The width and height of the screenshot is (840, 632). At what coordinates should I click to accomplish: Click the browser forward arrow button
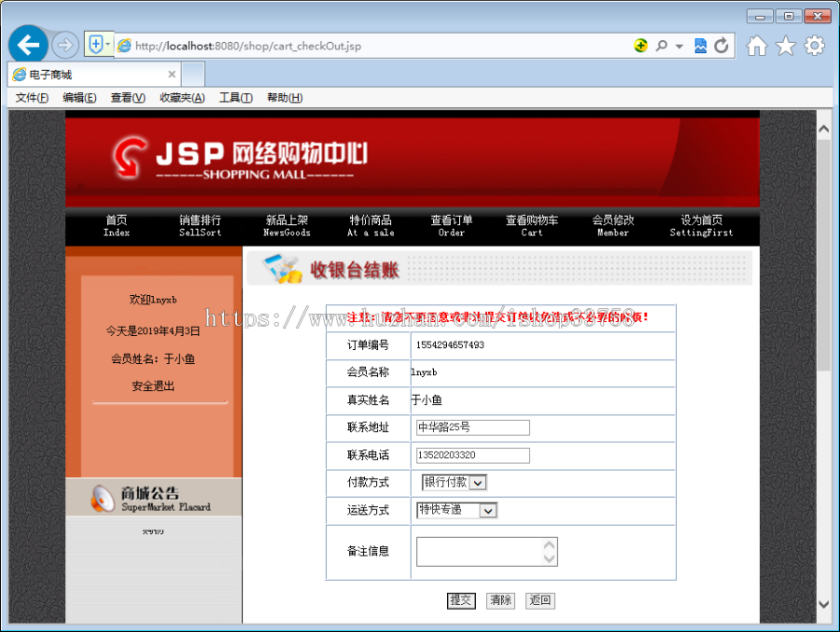(x=64, y=45)
